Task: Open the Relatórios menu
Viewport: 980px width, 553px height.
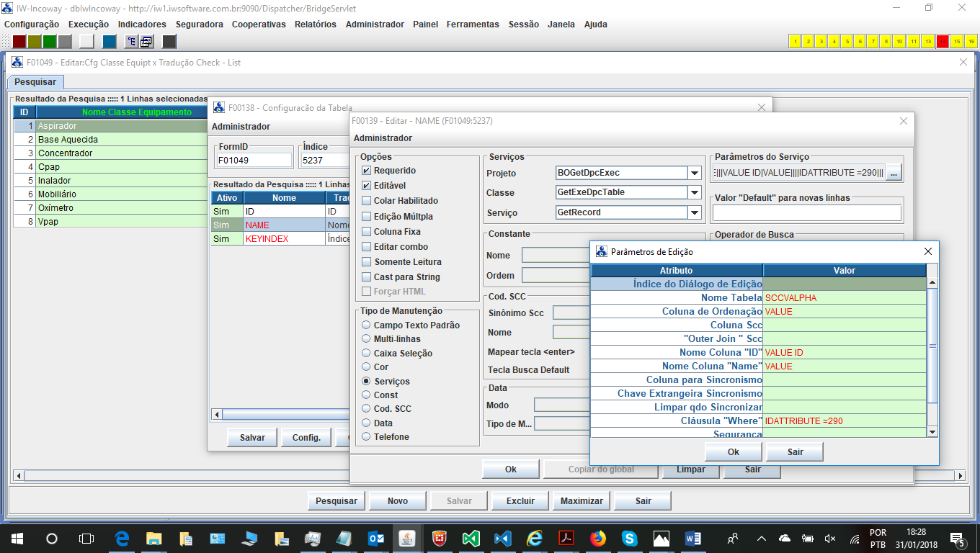Action: pyautogui.click(x=315, y=24)
